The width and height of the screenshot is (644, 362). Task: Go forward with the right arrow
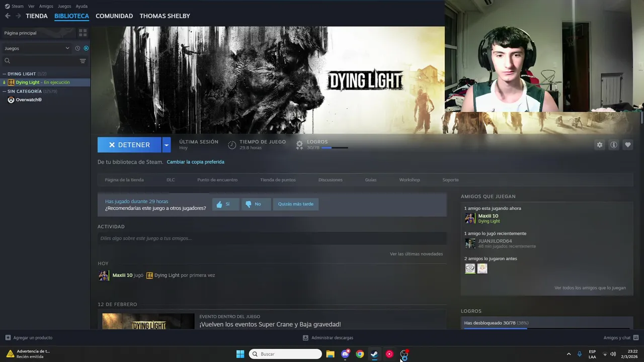coord(19,16)
